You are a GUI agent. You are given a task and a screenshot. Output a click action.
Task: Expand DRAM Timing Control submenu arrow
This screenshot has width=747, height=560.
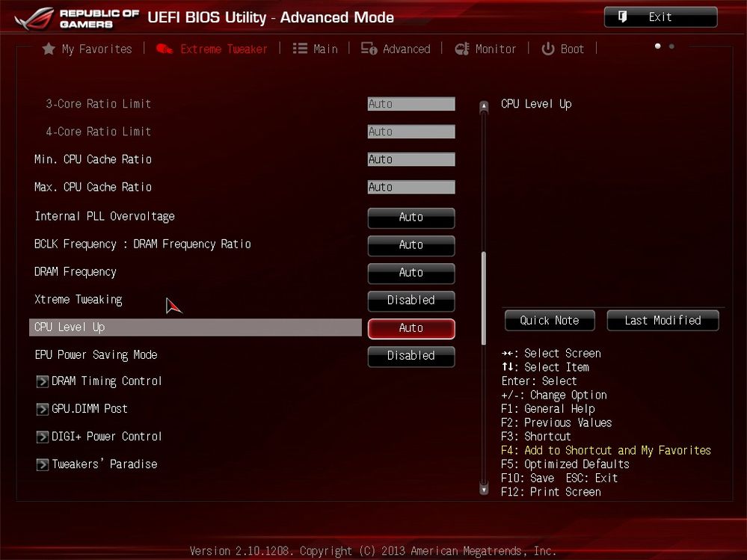[x=43, y=381]
